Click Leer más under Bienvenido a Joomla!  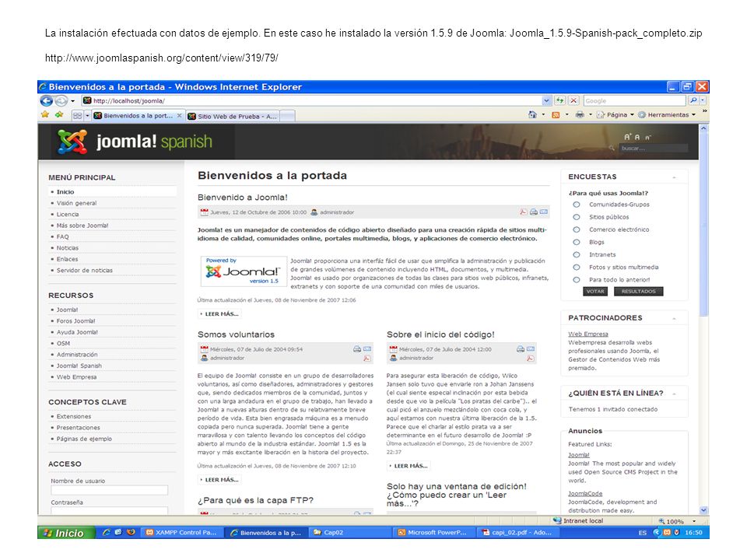(x=219, y=313)
